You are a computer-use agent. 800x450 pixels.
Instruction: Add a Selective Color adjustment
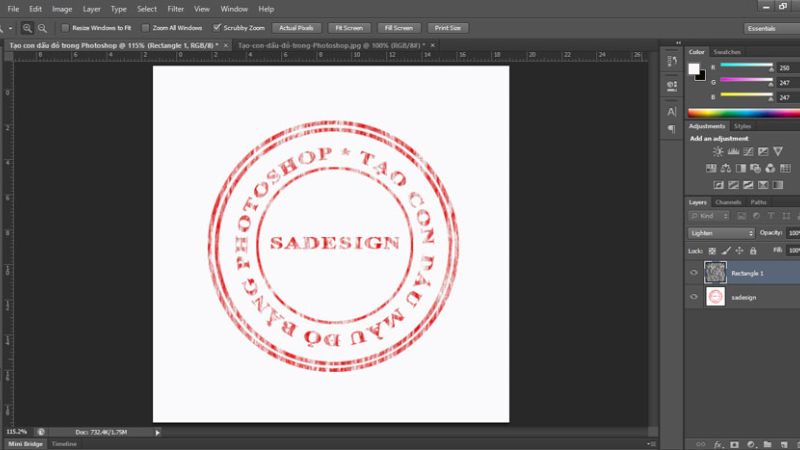click(763, 185)
